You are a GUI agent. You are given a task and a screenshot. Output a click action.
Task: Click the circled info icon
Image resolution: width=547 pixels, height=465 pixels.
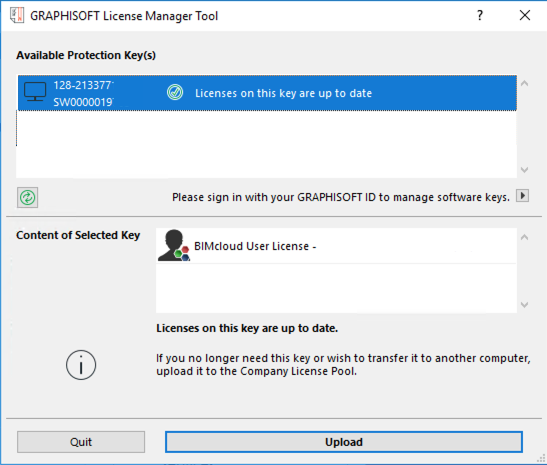coord(81,365)
